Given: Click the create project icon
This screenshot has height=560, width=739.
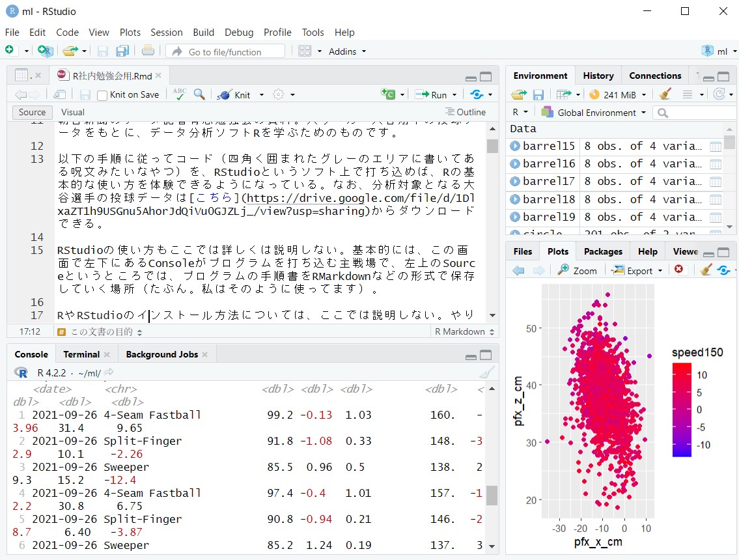Looking at the screenshot, I should [x=45, y=50].
